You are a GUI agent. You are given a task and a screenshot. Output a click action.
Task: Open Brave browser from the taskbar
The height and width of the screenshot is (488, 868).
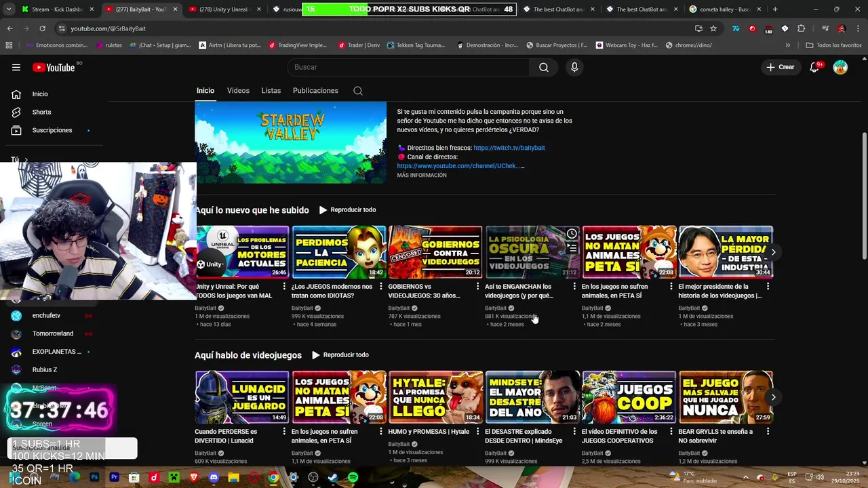(x=195, y=477)
